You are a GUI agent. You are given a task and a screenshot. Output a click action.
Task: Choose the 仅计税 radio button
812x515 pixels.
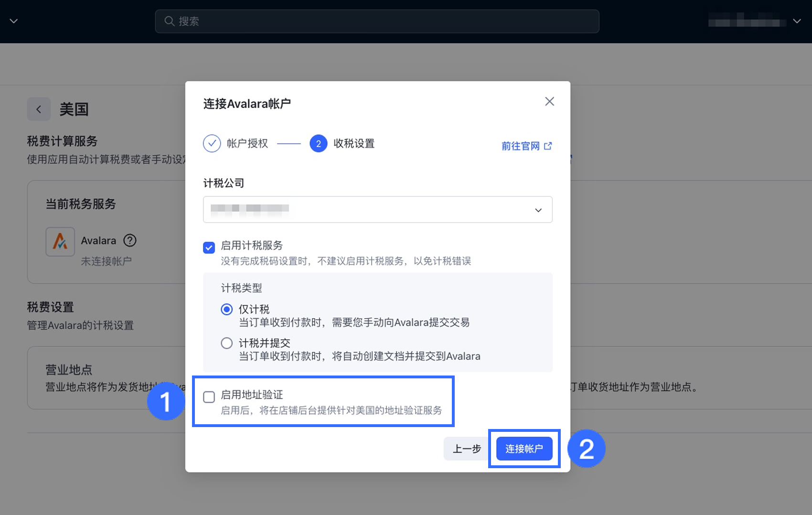226,310
